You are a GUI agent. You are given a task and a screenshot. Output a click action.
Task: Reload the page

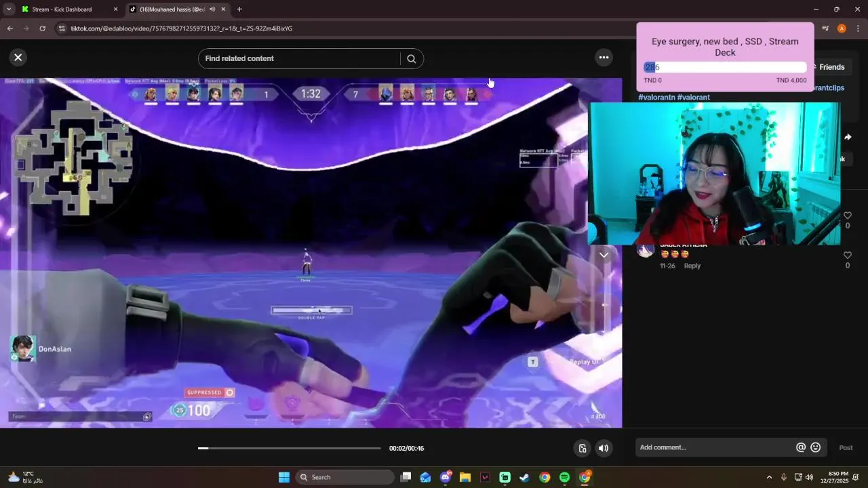(42, 28)
